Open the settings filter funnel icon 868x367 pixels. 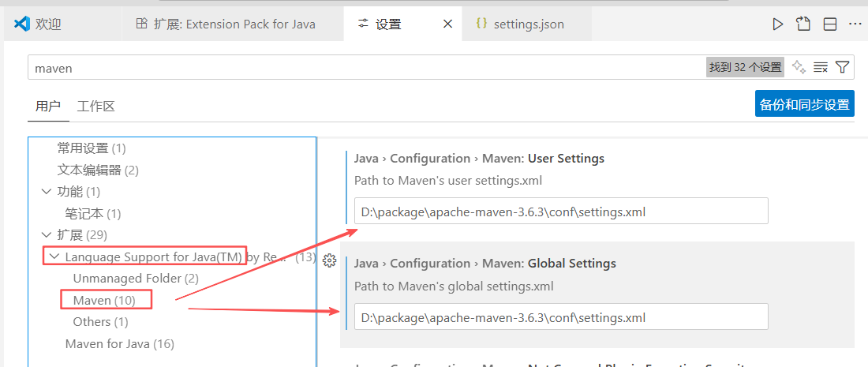point(842,68)
